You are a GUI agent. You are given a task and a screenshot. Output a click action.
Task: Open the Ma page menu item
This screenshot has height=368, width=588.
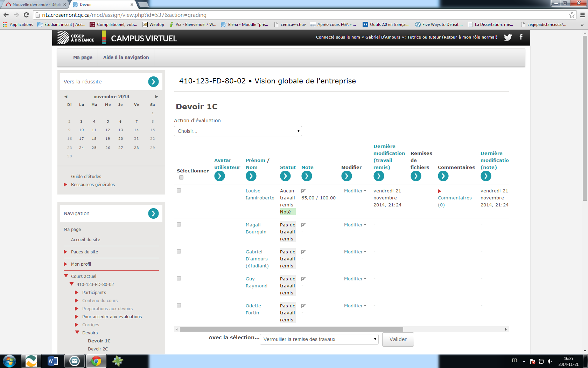(83, 57)
